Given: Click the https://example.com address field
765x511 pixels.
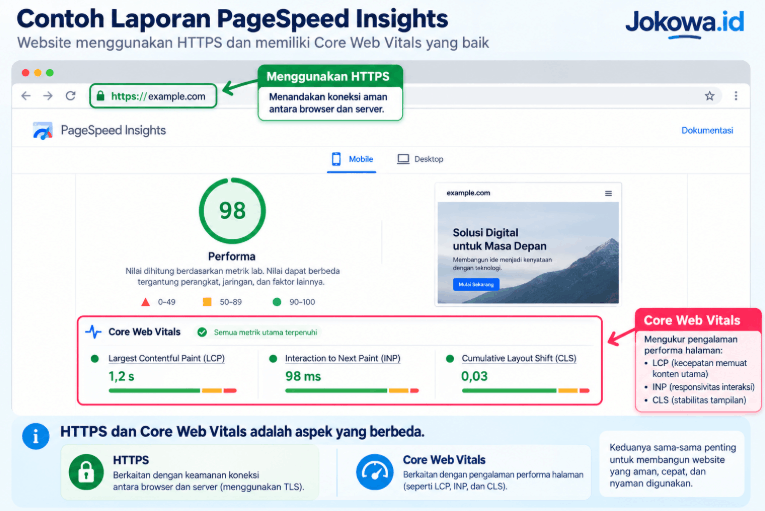Looking at the screenshot, I should [x=153, y=96].
